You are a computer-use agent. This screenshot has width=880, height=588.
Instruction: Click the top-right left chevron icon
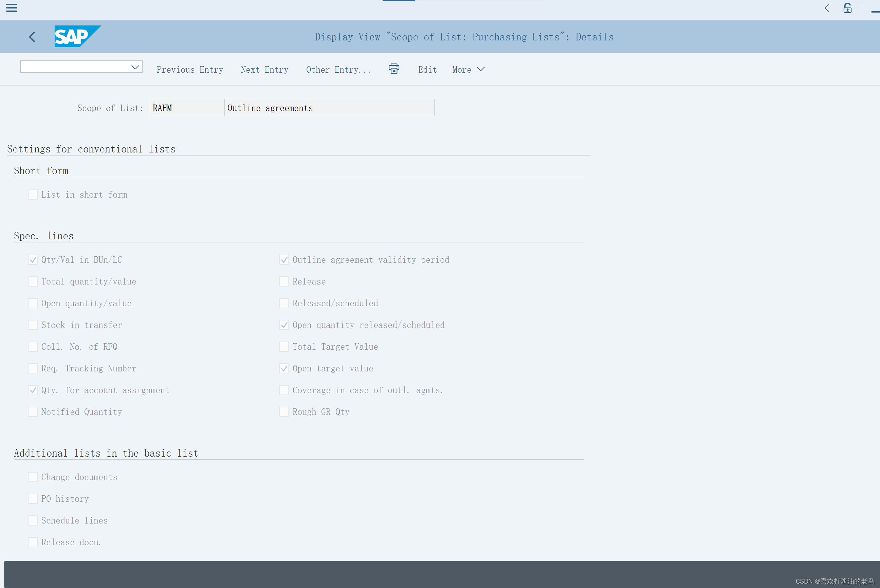tap(827, 8)
